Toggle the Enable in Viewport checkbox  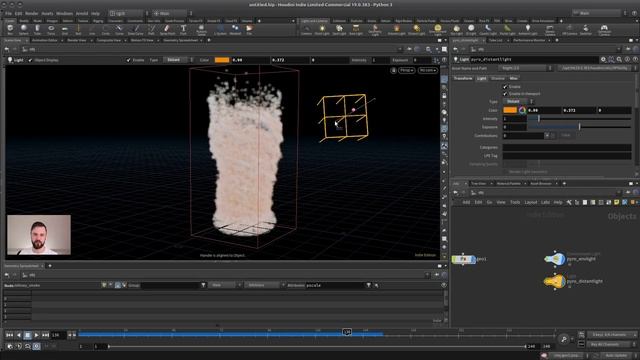[505, 93]
